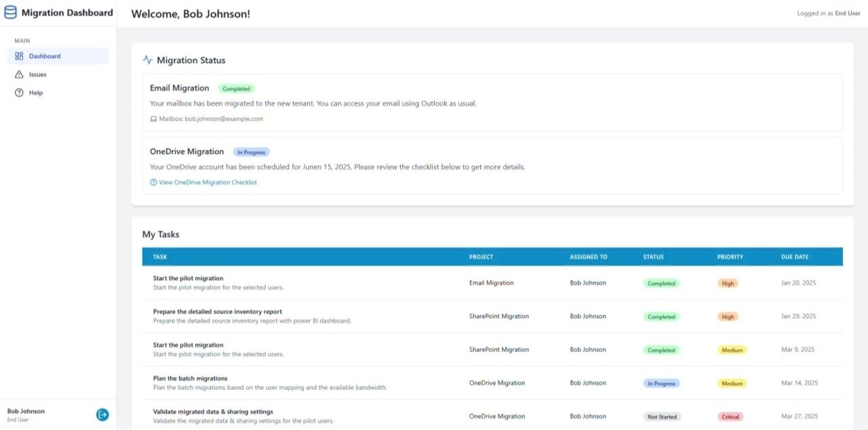The height and width of the screenshot is (430, 868).
Task: Click the Jan 29, 2025 due date
Action: [799, 316]
